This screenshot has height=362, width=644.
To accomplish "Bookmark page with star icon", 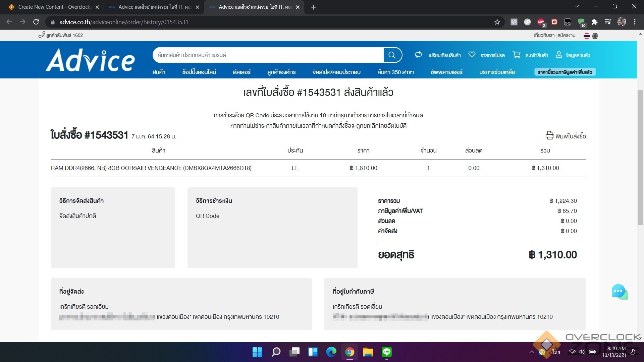I will pos(497,22).
